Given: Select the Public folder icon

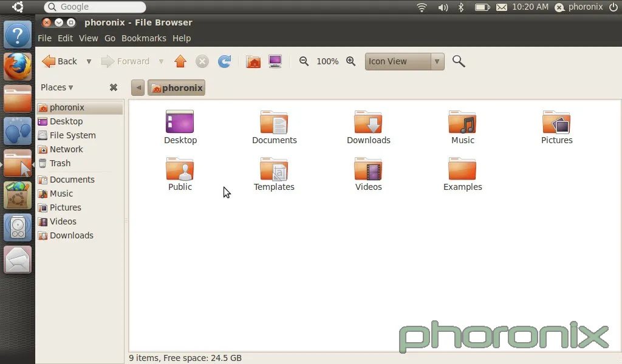Looking at the screenshot, I should point(180,169).
